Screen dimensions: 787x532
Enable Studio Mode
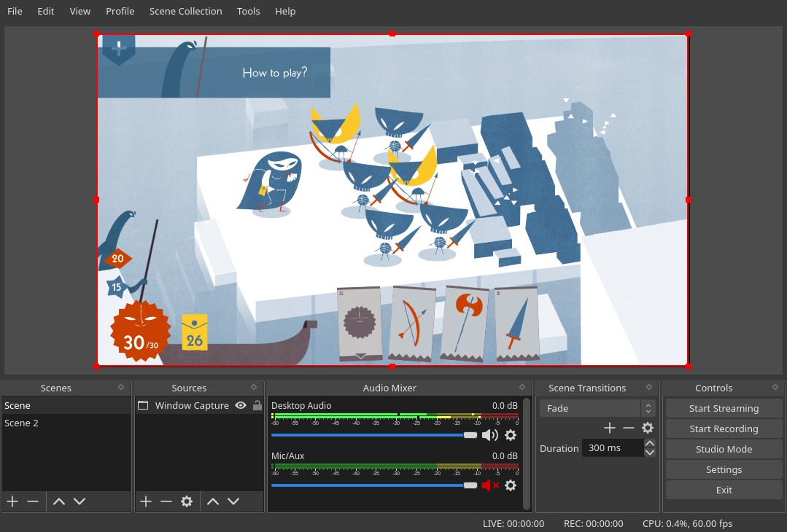coord(724,449)
